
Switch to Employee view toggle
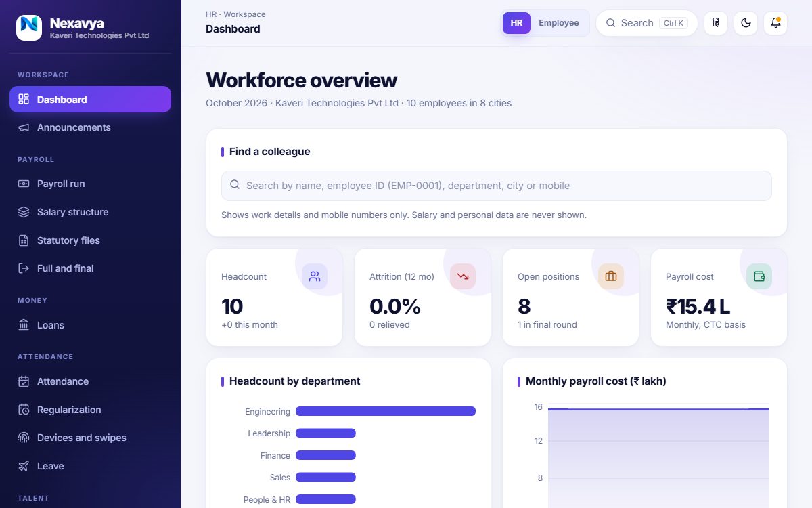(559, 23)
